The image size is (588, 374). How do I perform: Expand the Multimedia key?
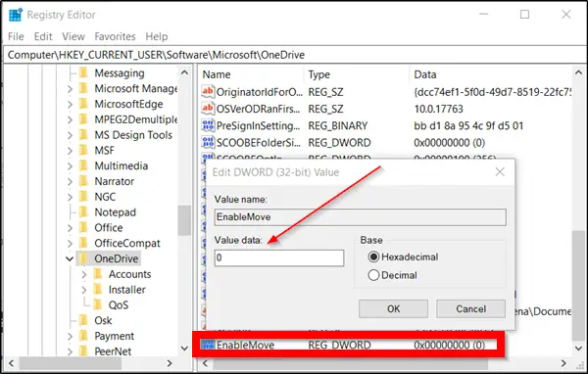tap(70, 166)
